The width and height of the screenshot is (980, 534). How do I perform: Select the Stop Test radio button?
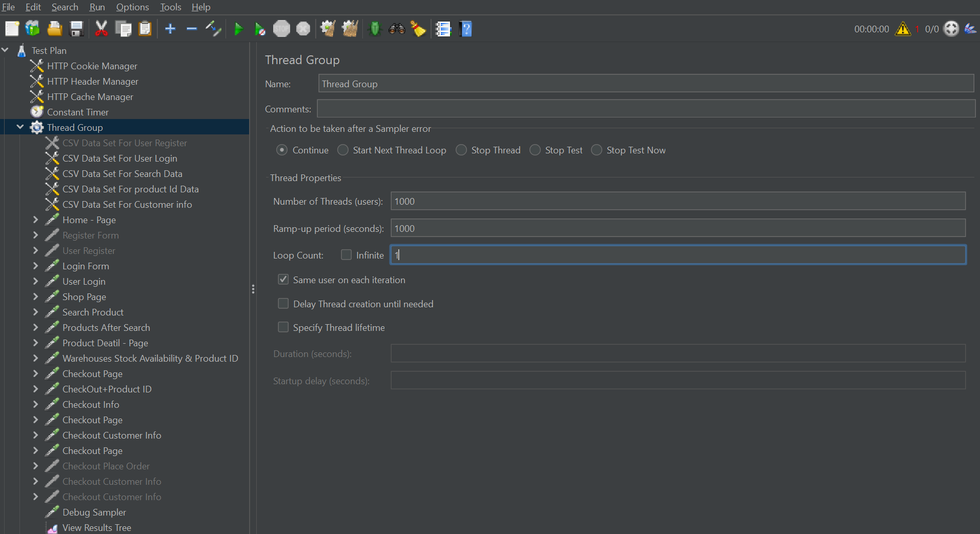point(535,150)
